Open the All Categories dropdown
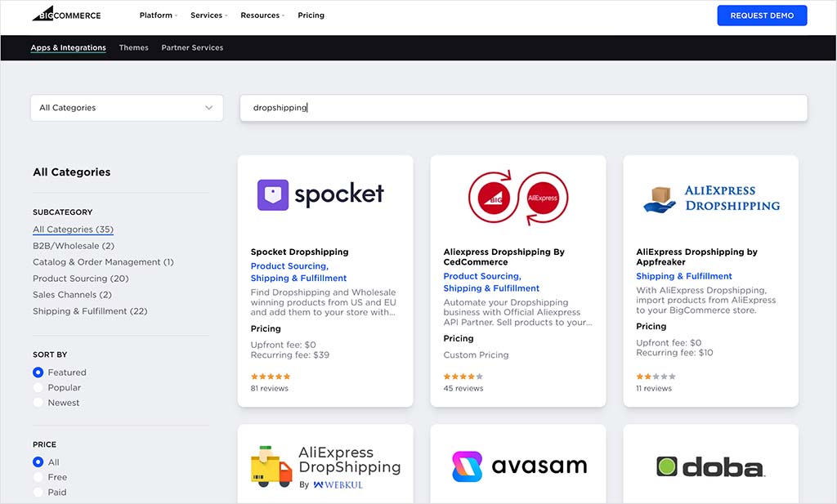 tap(127, 108)
